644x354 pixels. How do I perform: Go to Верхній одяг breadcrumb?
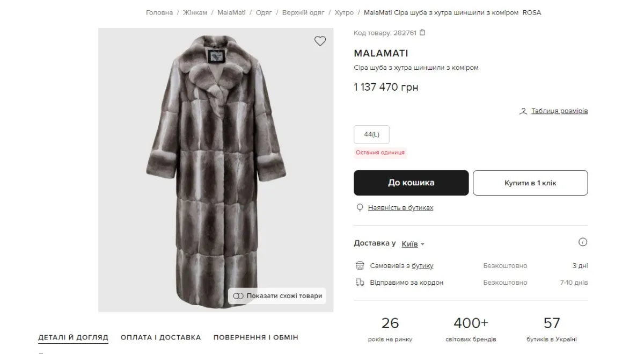[x=303, y=12]
